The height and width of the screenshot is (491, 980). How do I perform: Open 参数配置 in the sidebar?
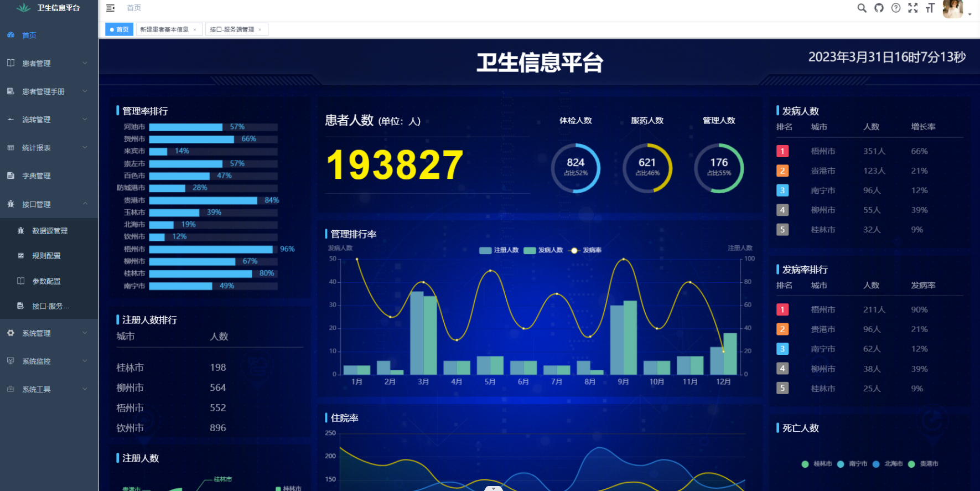[46, 281]
